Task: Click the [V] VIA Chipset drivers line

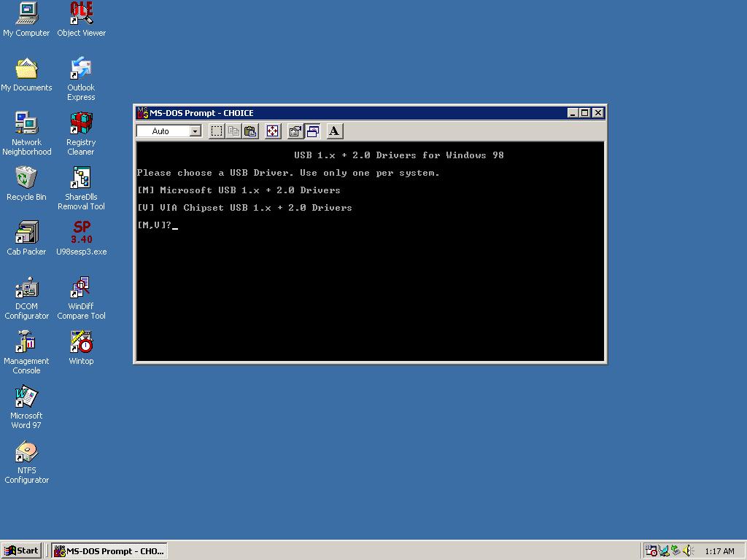Action: (244, 208)
